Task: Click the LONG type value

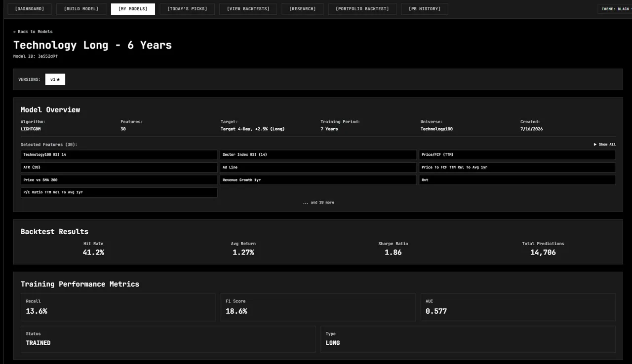Action: click(333, 343)
